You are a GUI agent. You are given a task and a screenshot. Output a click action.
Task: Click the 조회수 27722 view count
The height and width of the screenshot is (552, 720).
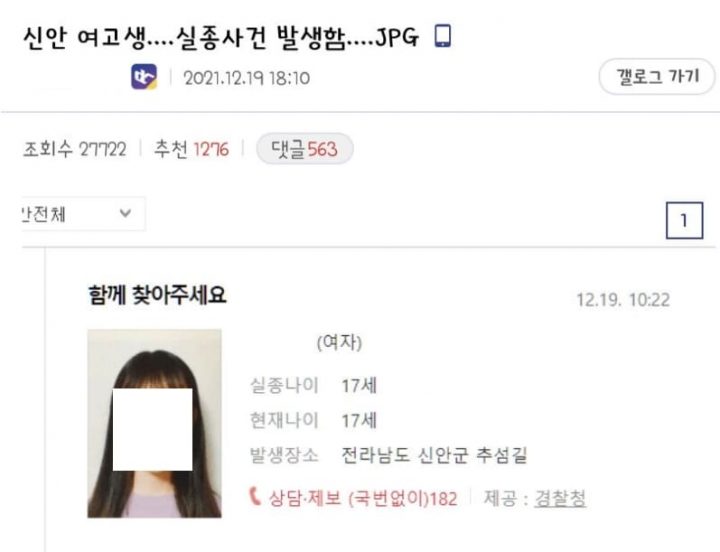pos(74,149)
